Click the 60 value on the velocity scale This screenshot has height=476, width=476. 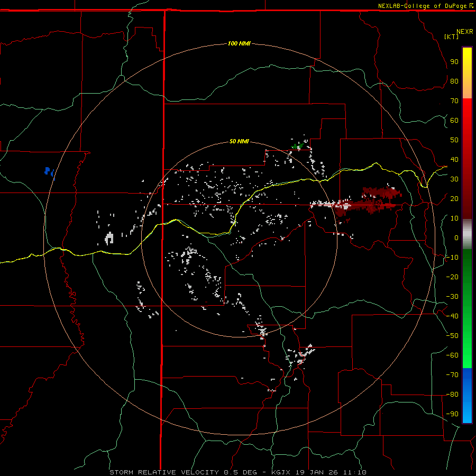point(454,120)
